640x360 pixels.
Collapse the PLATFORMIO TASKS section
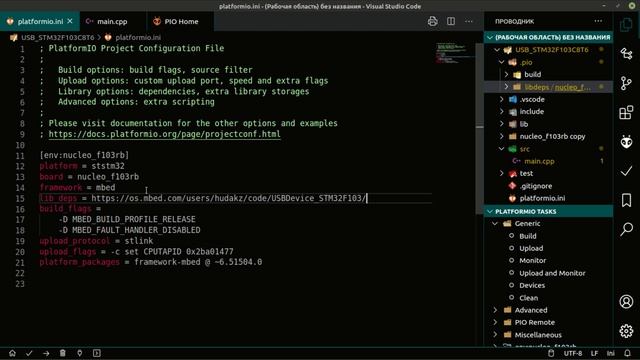coord(548,211)
